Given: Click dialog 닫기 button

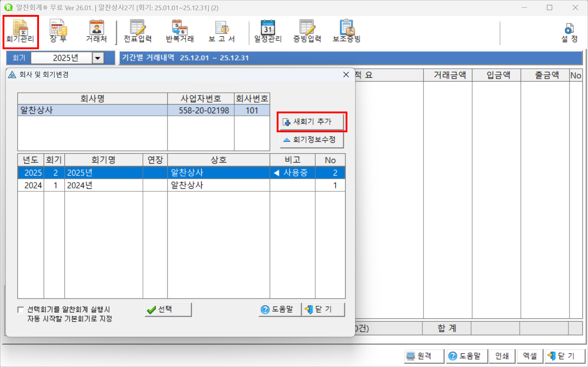Looking at the screenshot, I should click(x=323, y=310).
